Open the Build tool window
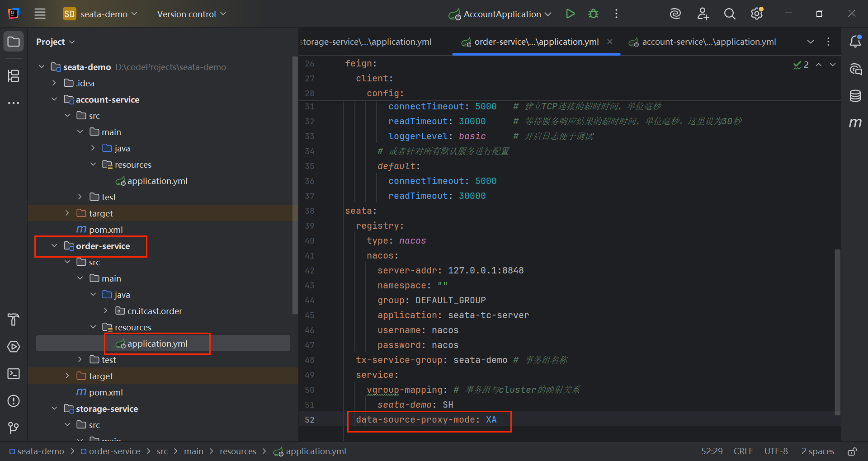 tap(14, 320)
